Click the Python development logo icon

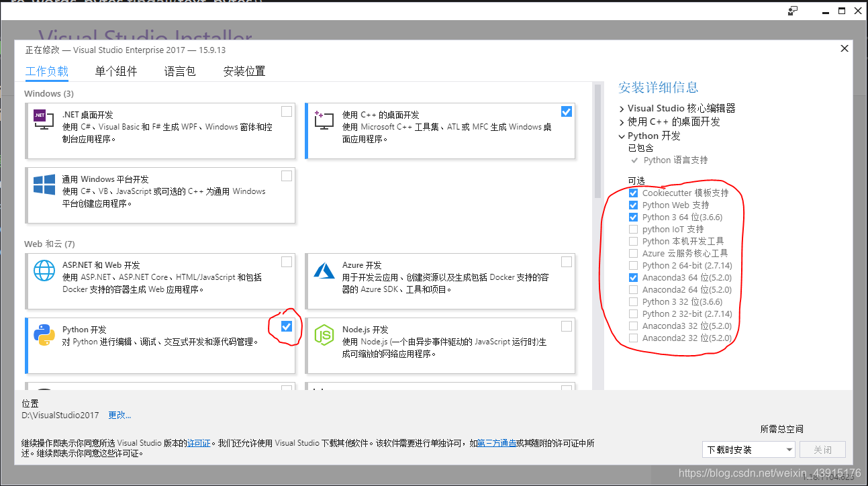point(44,335)
